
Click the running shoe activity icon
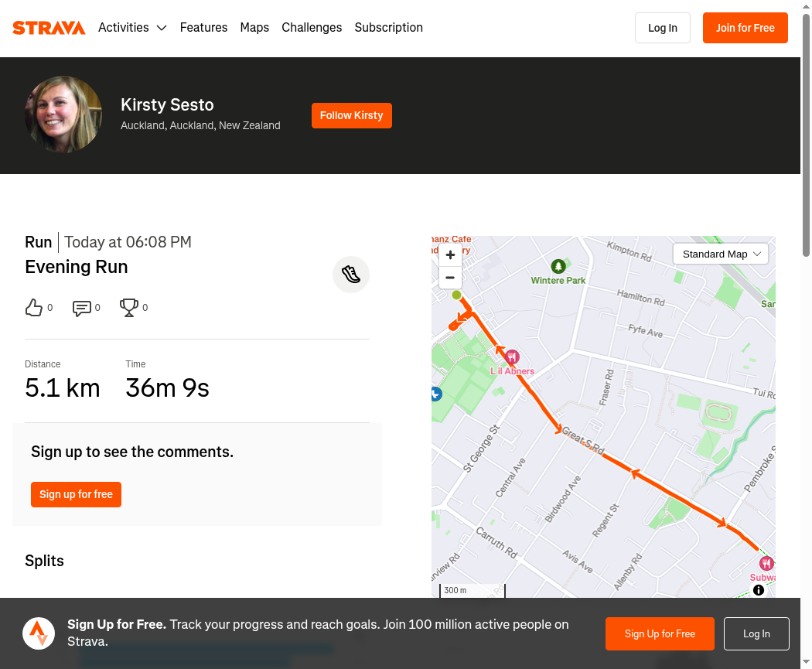tap(351, 275)
